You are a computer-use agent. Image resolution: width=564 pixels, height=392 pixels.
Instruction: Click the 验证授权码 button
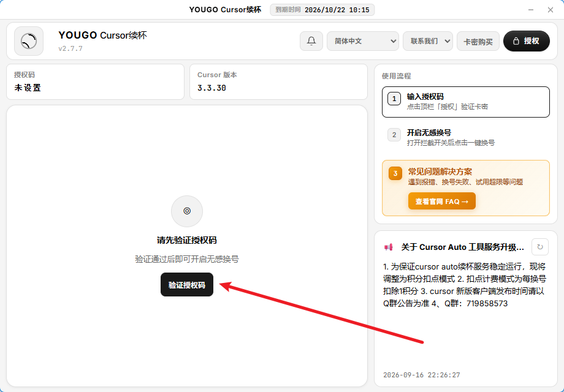coord(187,285)
